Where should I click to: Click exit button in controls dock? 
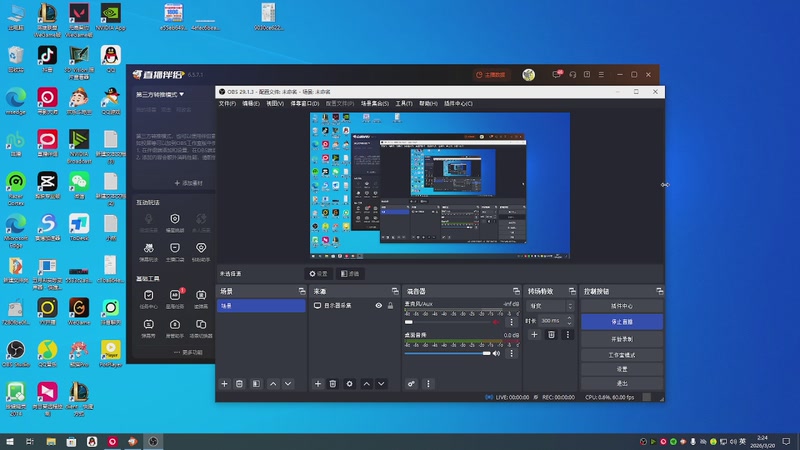(x=622, y=383)
